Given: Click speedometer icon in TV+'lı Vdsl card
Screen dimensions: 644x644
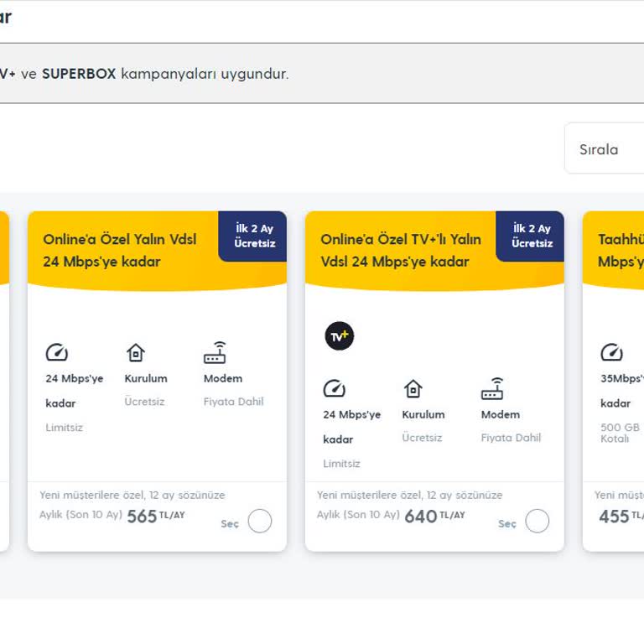Looking at the screenshot, I should [335, 389].
